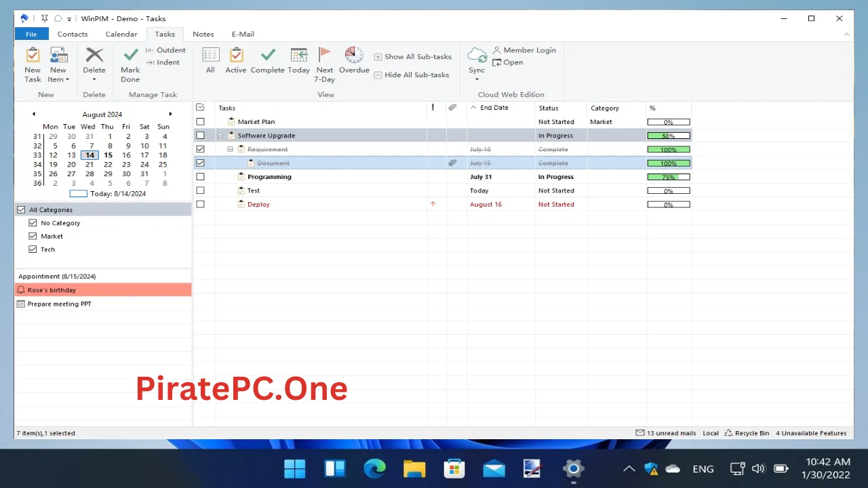Click the Sync cloud icon
Image resolution: width=868 pixels, height=488 pixels.
[x=477, y=56]
